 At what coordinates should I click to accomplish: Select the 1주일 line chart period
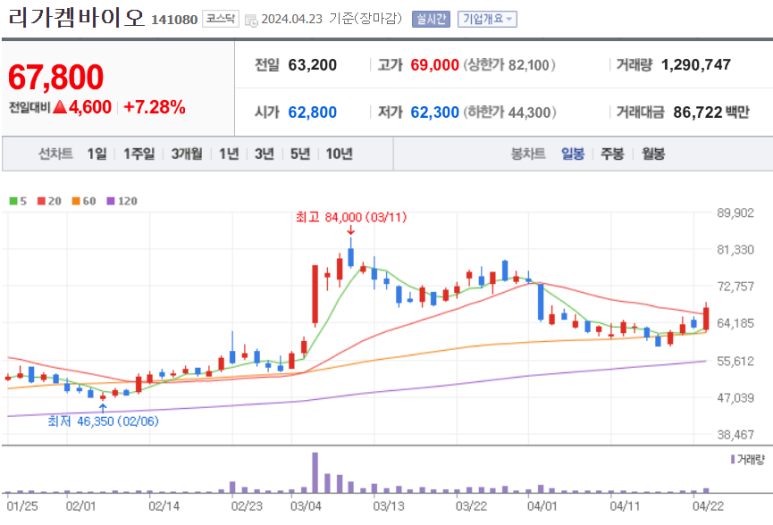coord(139,154)
